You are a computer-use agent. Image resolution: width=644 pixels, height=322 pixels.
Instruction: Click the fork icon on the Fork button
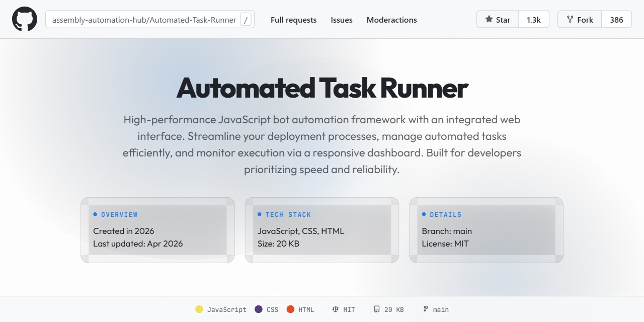(x=572, y=19)
